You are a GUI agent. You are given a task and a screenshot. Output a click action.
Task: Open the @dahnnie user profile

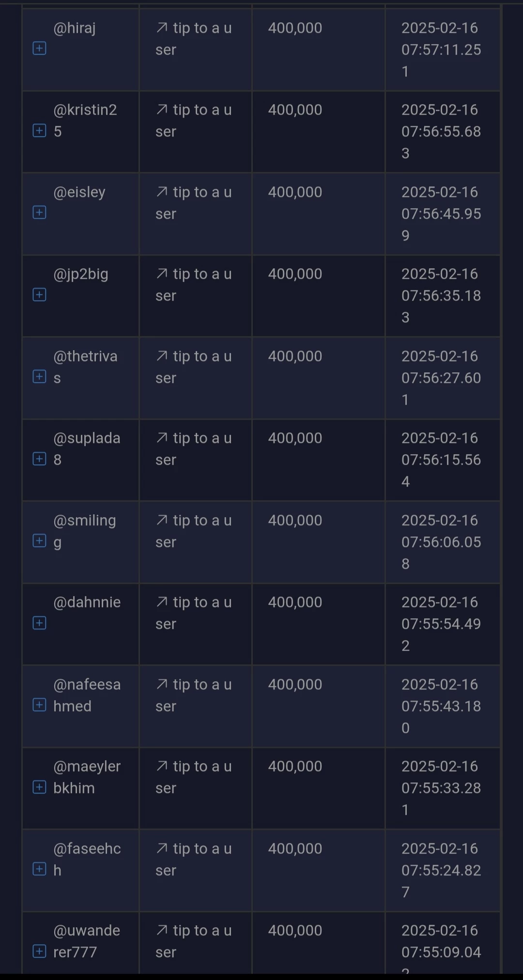tap(87, 602)
